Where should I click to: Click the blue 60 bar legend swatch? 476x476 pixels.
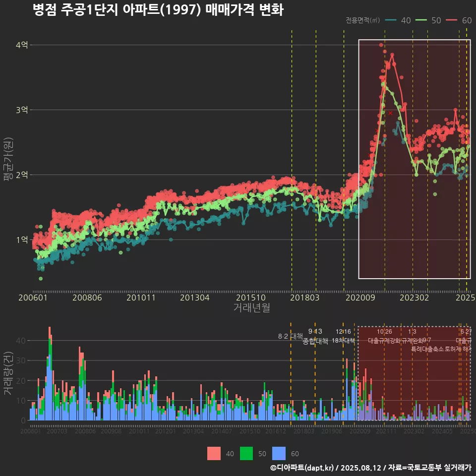(279, 454)
